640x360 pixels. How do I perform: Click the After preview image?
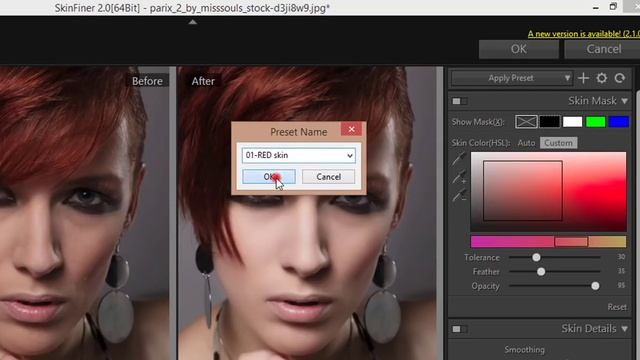(307, 213)
